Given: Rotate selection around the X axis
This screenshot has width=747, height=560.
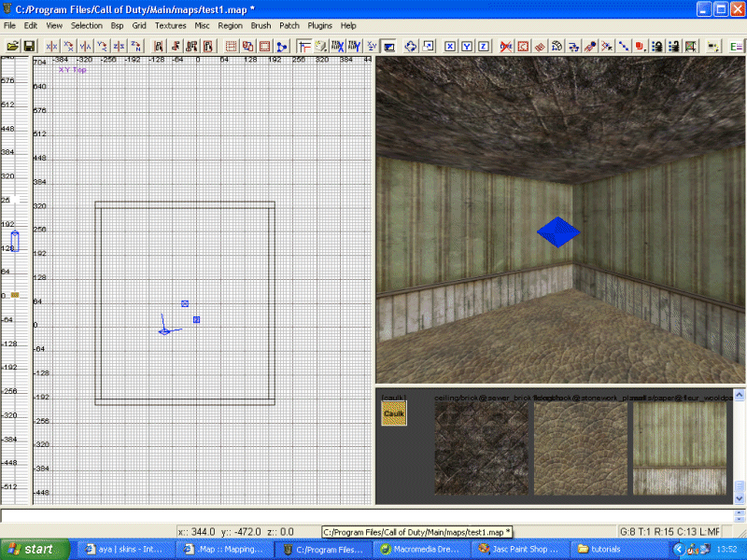Looking at the screenshot, I should click(x=68, y=46).
